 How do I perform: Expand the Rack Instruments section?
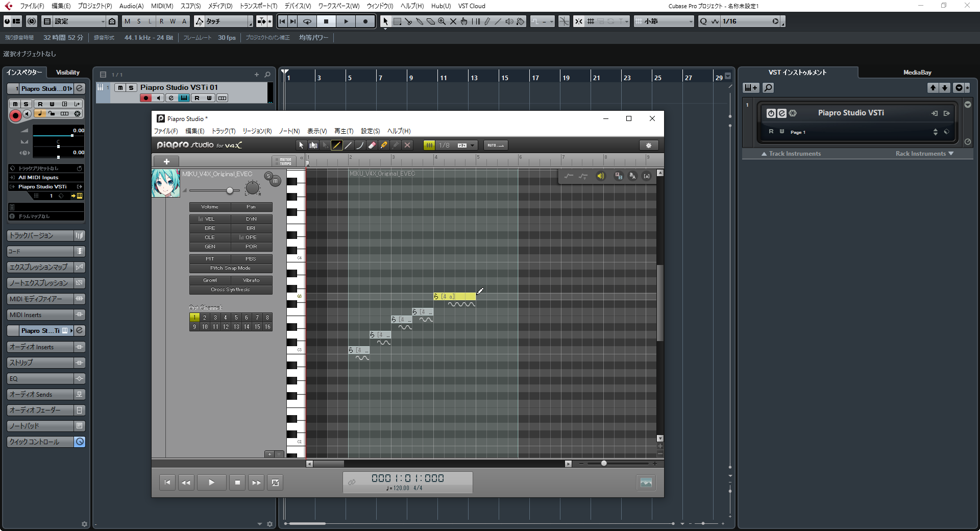[x=924, y=154]
